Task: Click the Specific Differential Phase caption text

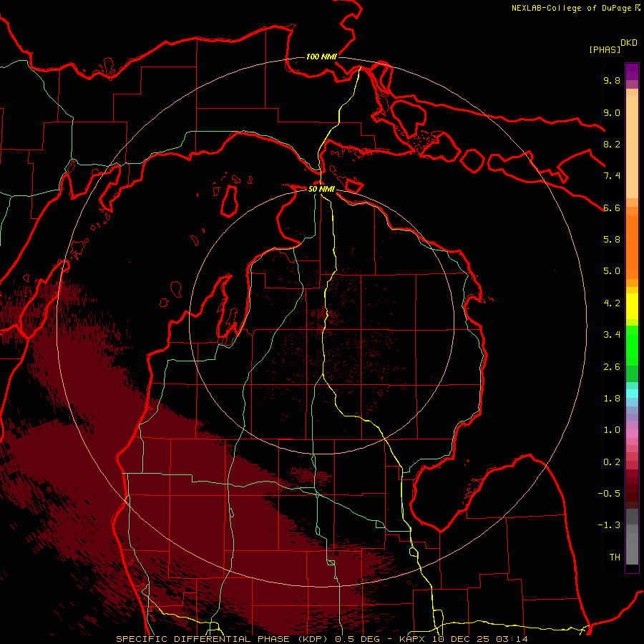Action: tap(321, 639)
